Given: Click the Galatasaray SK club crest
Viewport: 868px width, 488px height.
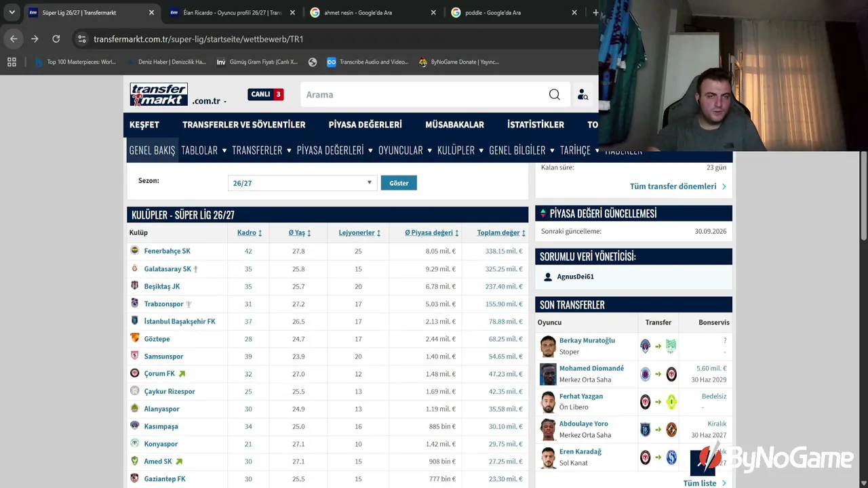Looking at the screenshot, I should coord(134,268).
